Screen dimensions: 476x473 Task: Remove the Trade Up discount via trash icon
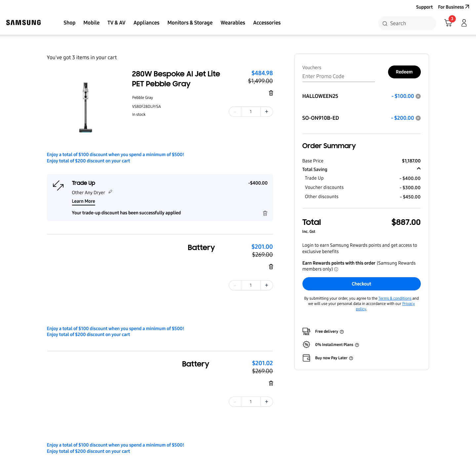[265, 213]
